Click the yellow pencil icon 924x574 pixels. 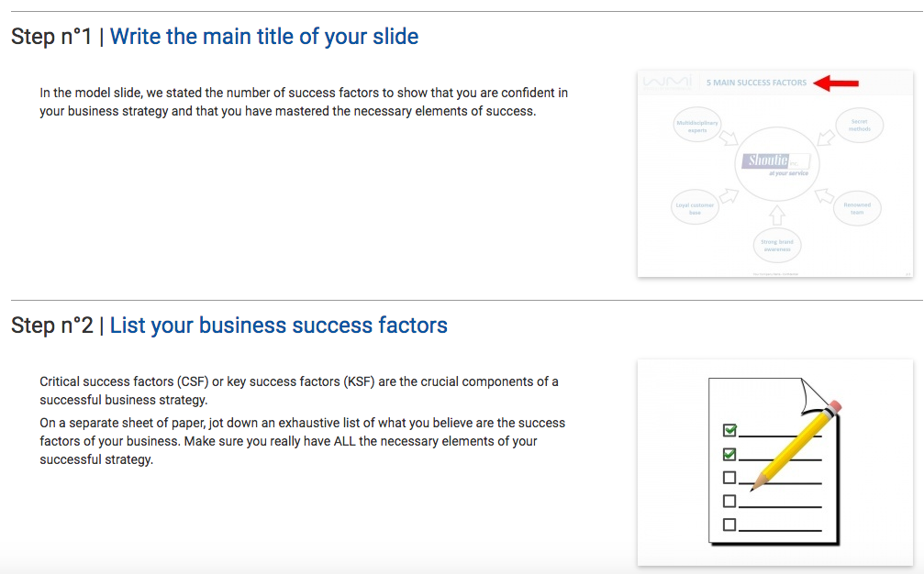(x=796, y=446)
